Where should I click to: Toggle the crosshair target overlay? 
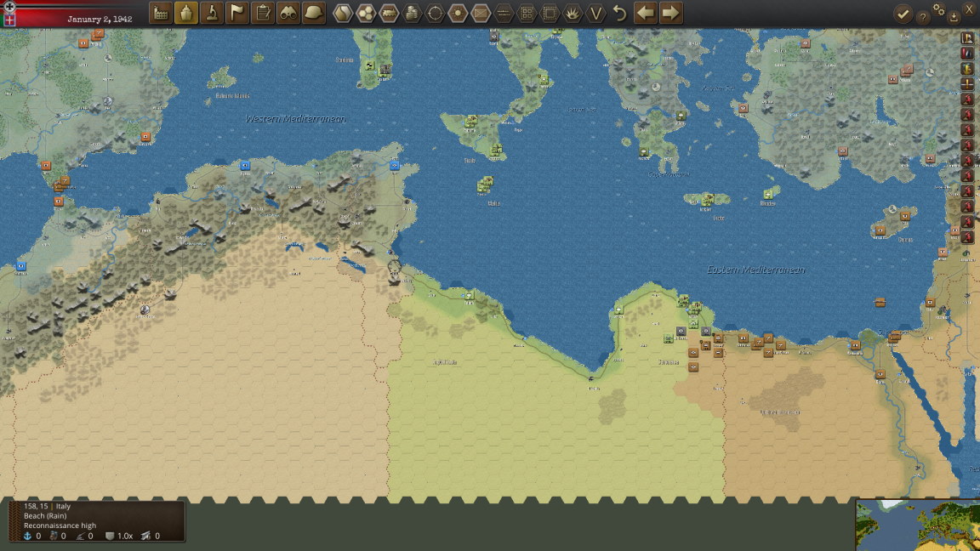coord(435,13)
